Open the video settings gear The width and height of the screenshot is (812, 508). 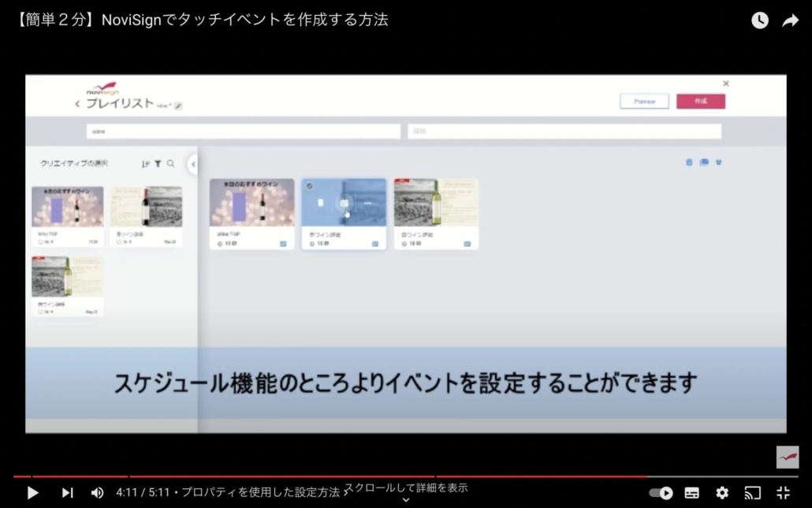pos(722,492)
